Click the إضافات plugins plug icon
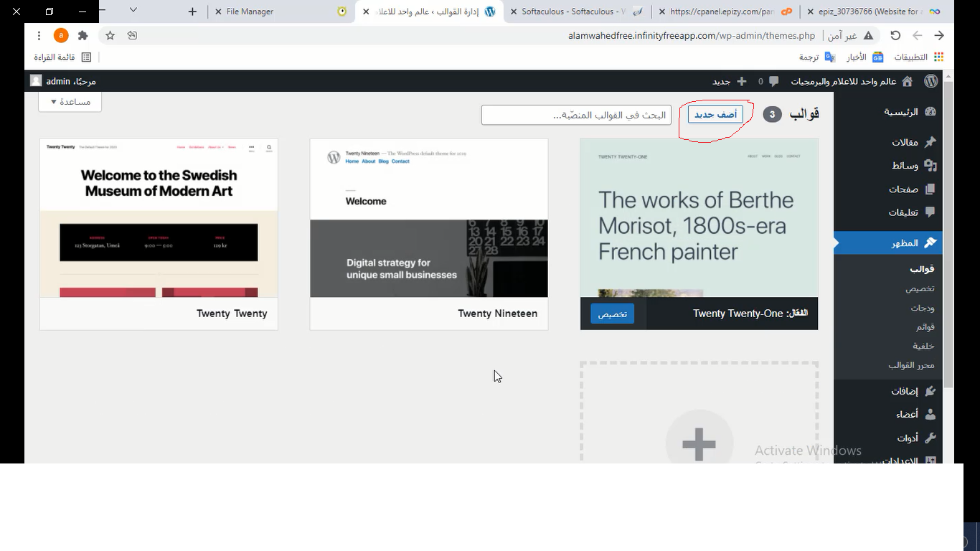This screenshot has height=551, width=980. (930, 391)
